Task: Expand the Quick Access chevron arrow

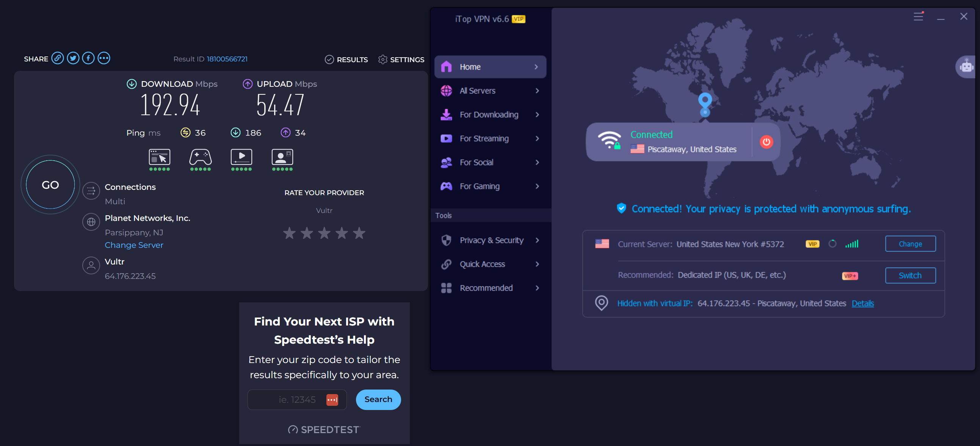Action: pyautogui.click(x=537, y=264)
